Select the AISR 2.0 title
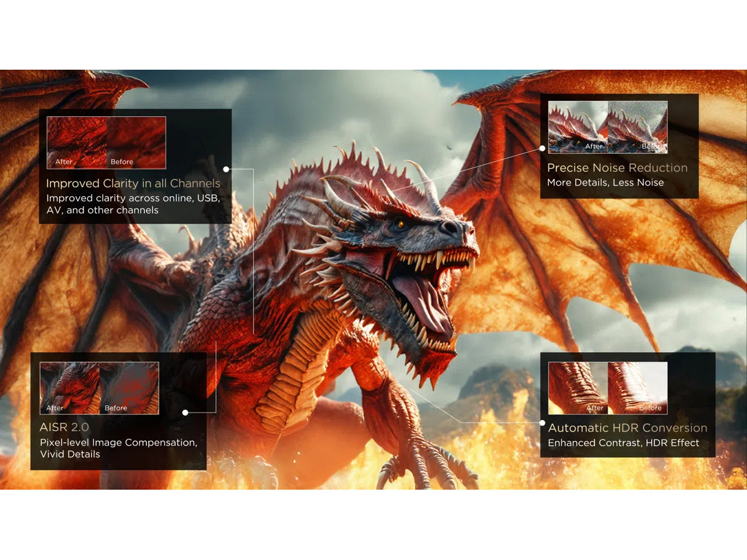The height and width of the screenshot is (560, 747). click(64, 427)
